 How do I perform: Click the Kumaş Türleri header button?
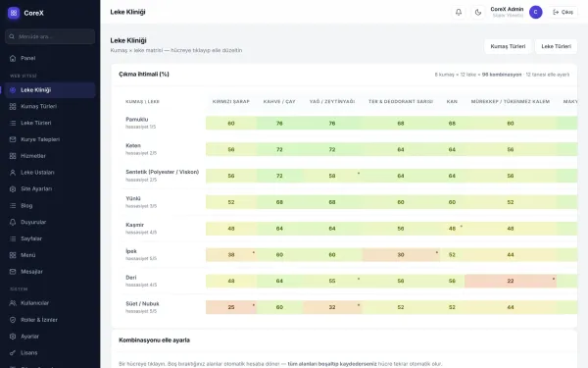(x=508, y=46)
